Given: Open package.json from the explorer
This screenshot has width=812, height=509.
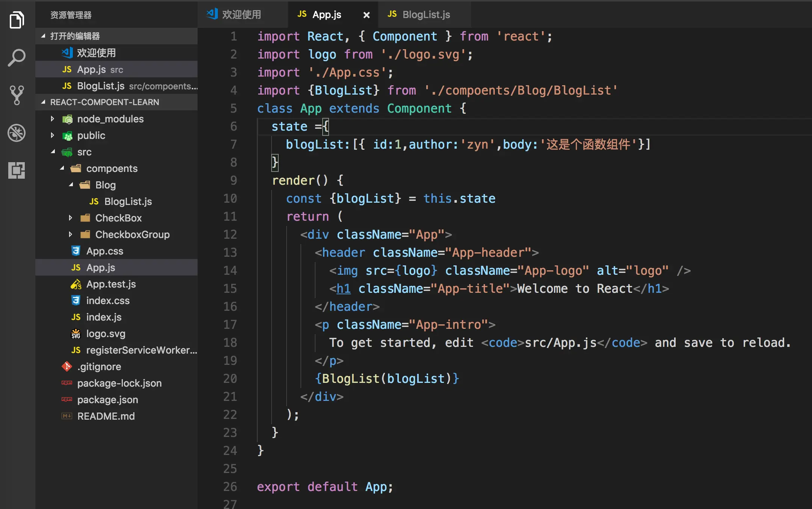Looking at the screenshot, I should point(107,400).
